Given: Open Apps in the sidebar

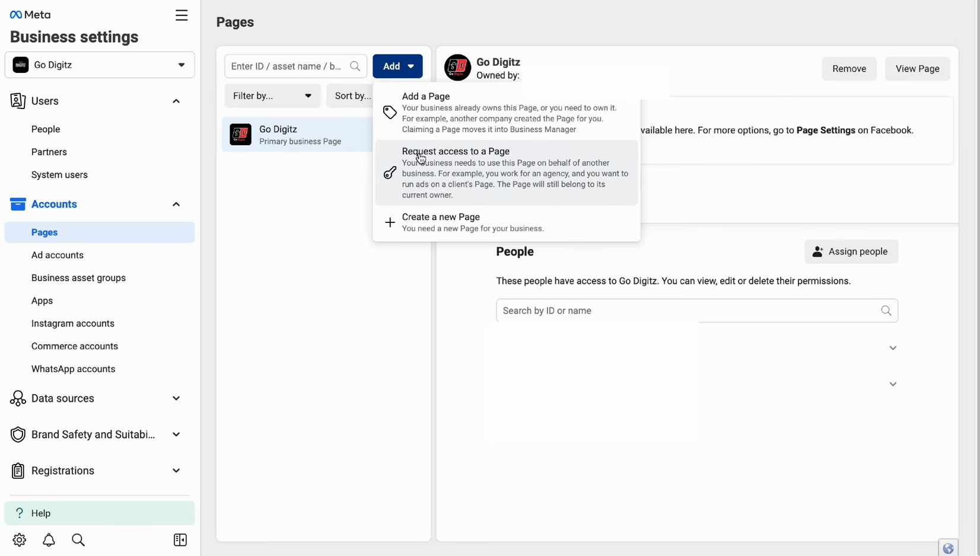Looking at the screenshot, I should click(x=42, y=301).
